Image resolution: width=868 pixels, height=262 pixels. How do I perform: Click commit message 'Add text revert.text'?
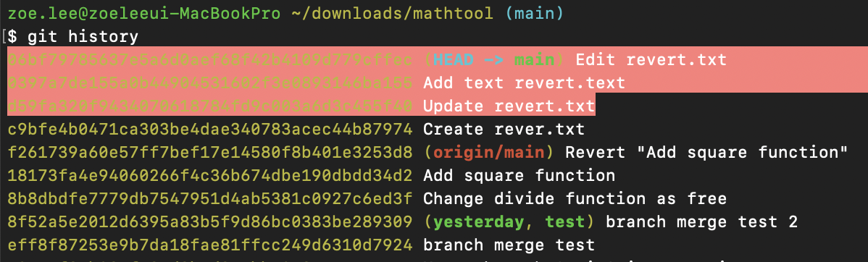point(524,83)
